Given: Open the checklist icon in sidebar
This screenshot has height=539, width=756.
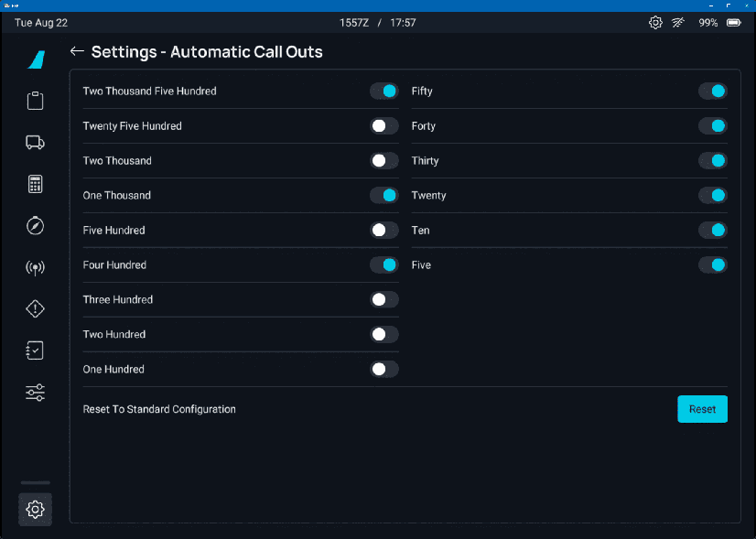Looking at the screenshot, I should pyautogui.click(x=35, y=350).
